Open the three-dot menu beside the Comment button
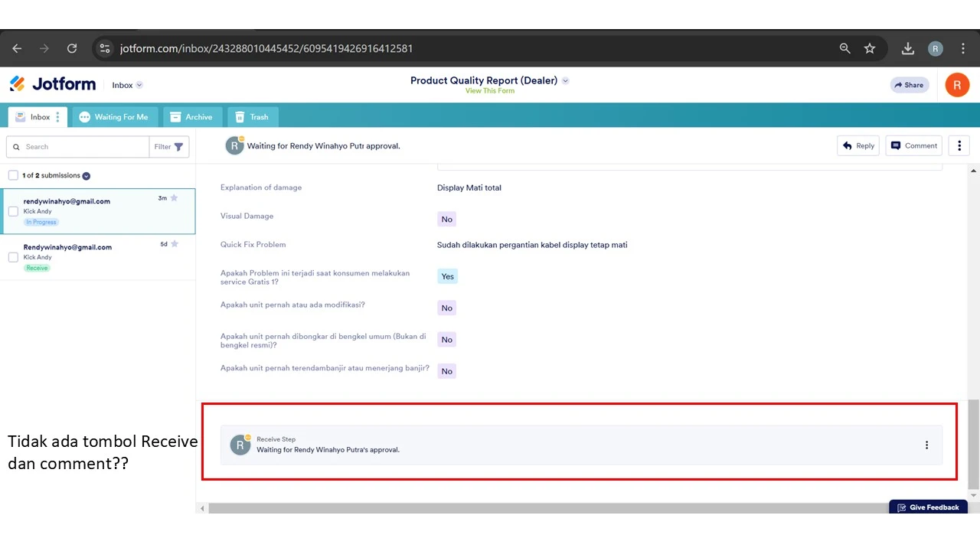 click(959, 145)
